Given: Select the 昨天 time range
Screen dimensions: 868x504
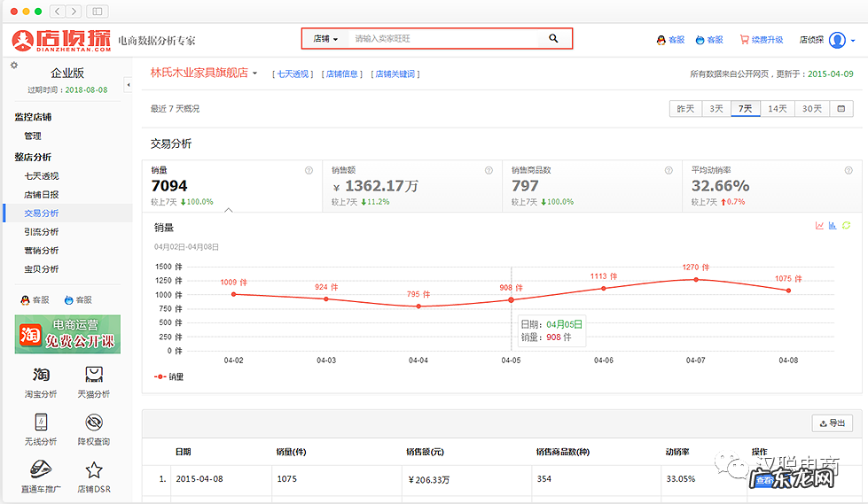Looking at the screenshot, I should [x=685, y=109].
